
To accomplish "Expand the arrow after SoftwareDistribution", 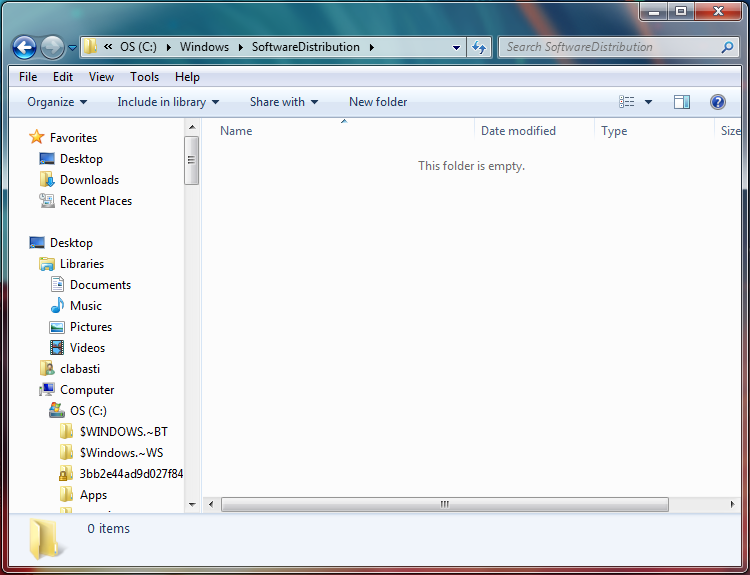I will click(372, 47).
